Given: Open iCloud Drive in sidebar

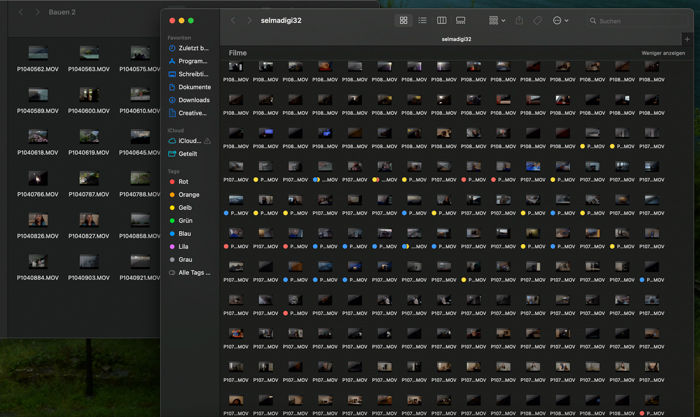Looking at the screenshot, I should coord(188,141).
